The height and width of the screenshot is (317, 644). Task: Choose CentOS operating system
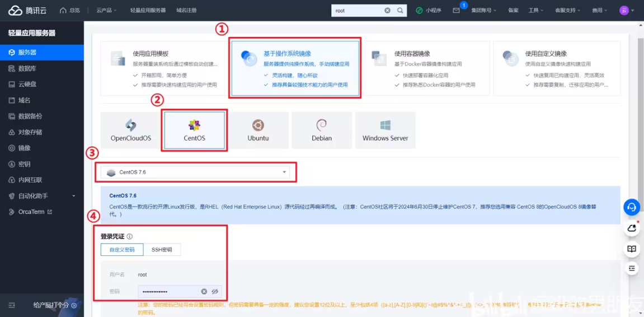click(x=194, y=130)
